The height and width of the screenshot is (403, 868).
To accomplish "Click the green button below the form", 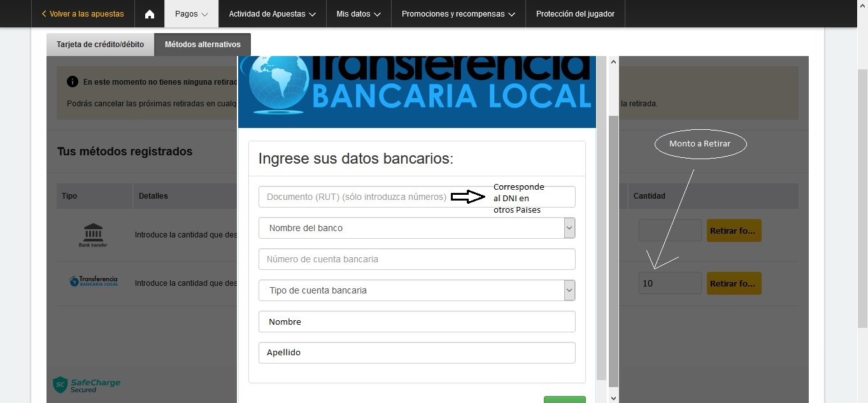I will point(564,399).
